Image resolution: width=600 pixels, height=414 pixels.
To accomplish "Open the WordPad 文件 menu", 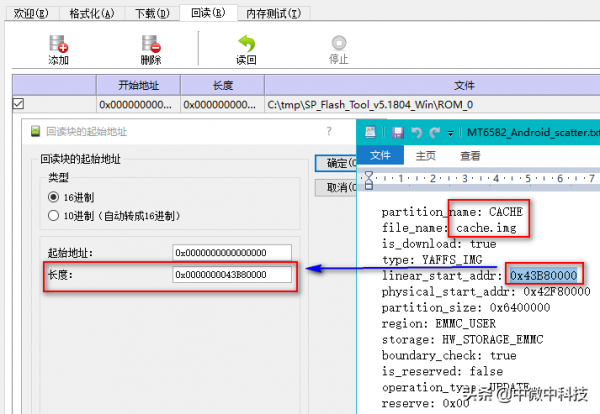I will 380,155.
